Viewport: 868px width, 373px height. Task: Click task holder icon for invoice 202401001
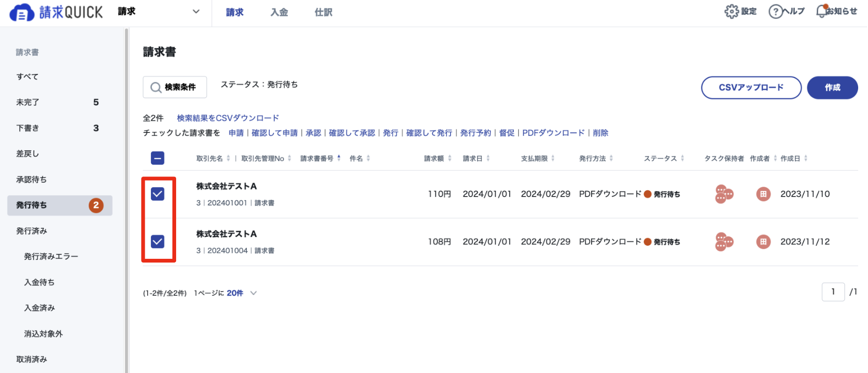pos(724,194)
